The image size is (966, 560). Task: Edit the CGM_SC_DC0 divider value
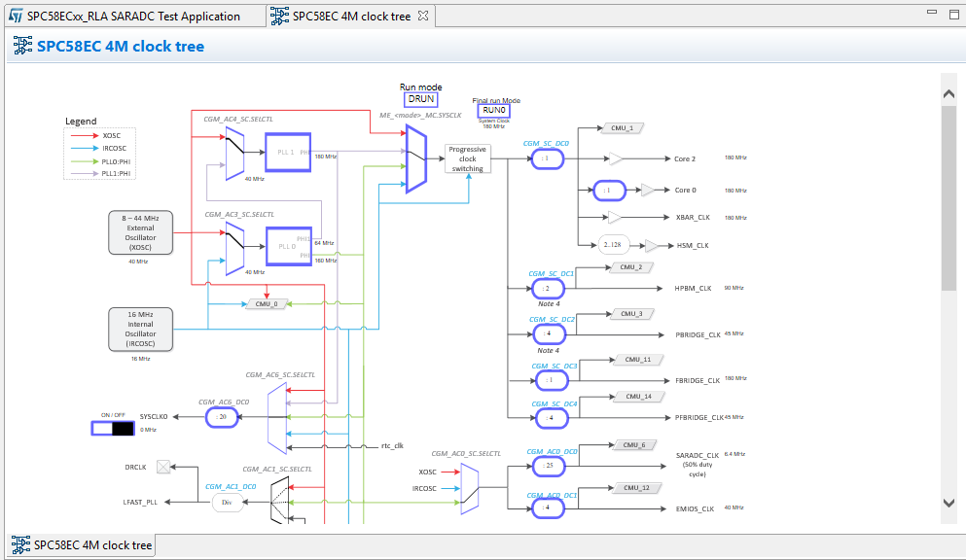(547, 158)
